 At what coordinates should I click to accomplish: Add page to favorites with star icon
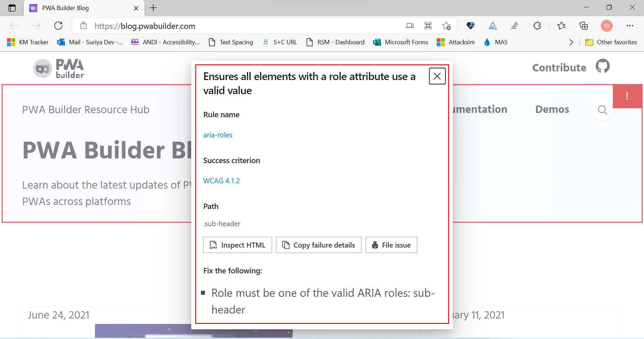446,26
